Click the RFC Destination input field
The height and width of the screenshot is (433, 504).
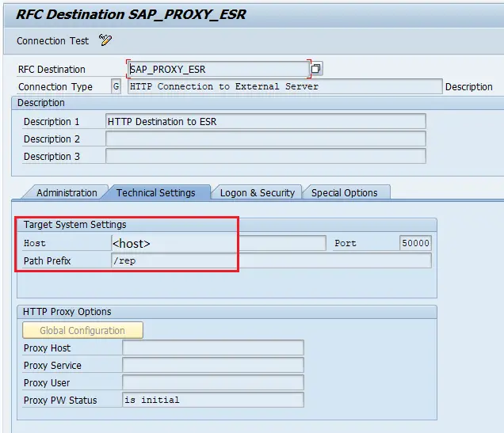pyautogui.click(x=219, y=69)
